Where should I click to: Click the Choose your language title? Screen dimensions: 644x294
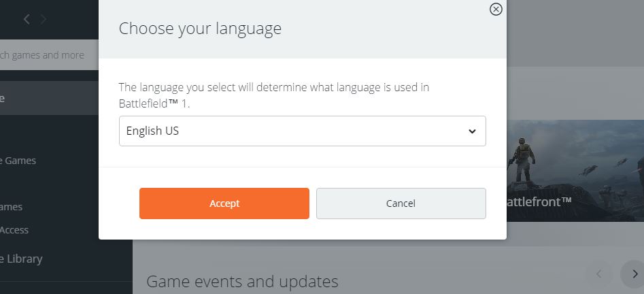(x=200, y=29)
